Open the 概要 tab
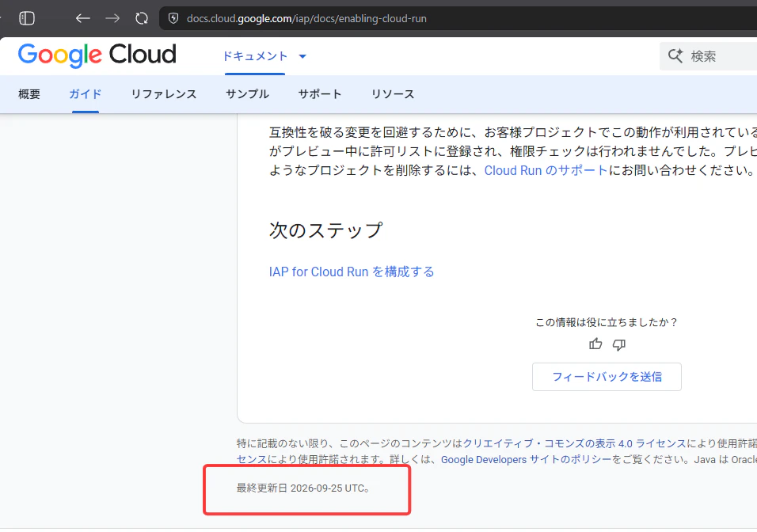Screen dimensions: 757x532 (29, 94)
